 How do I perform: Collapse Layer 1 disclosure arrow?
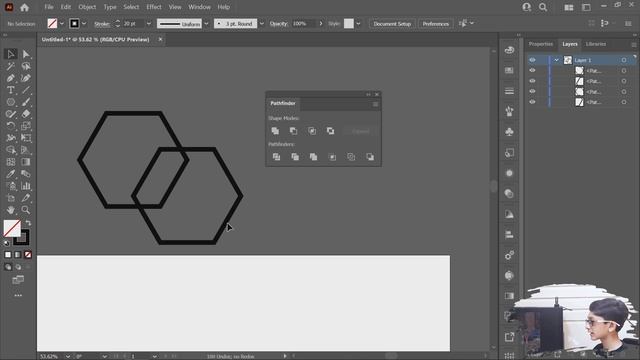556,60
